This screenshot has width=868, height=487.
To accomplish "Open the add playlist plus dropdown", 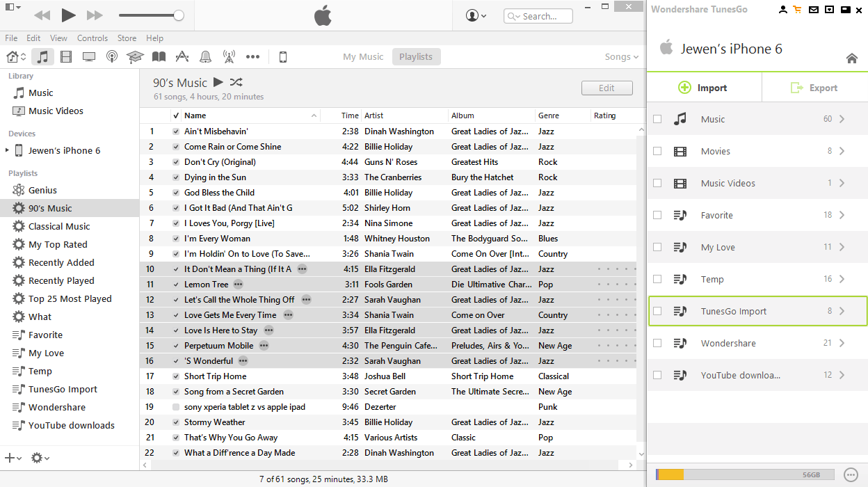I will point(13,458).
